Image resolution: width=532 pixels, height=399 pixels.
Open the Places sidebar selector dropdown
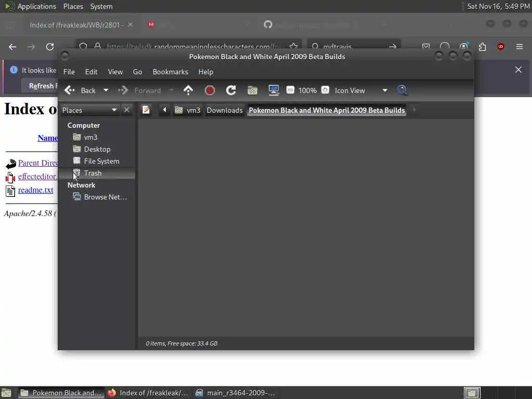coord(89,110)
